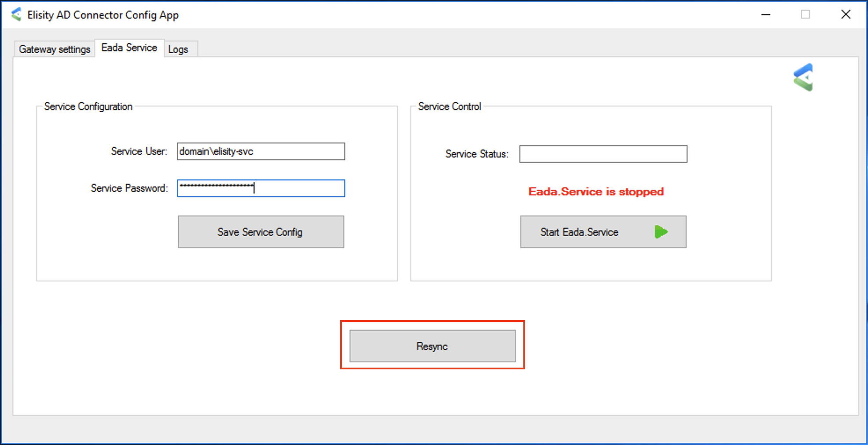Click the Elisity app icon in title bar
Viewport: 868px width, 445px height.
pos(16,15)
